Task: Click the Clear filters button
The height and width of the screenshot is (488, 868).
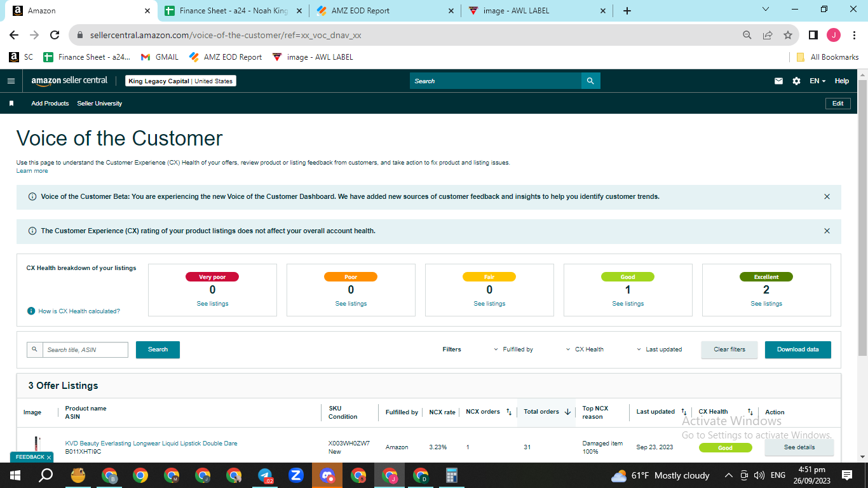Action: coord(729,349)
